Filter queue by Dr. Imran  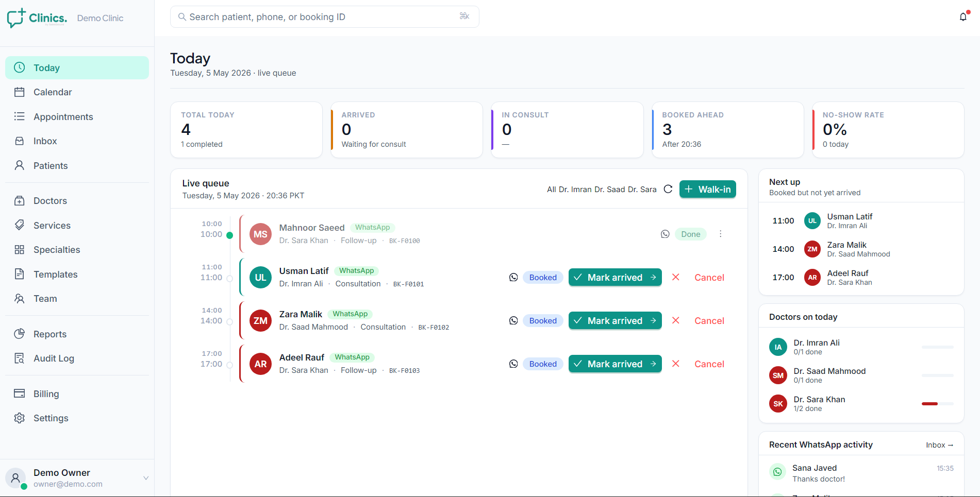pos(575,190)
